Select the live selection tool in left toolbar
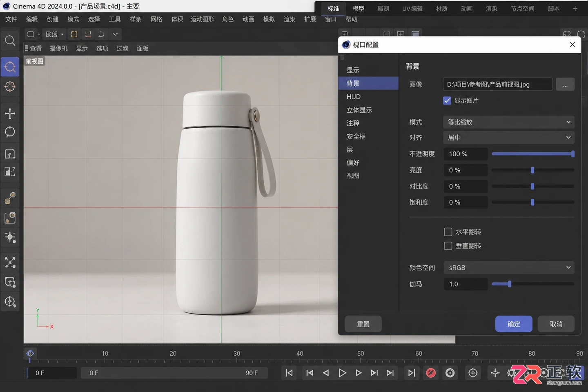 (10, 67)
